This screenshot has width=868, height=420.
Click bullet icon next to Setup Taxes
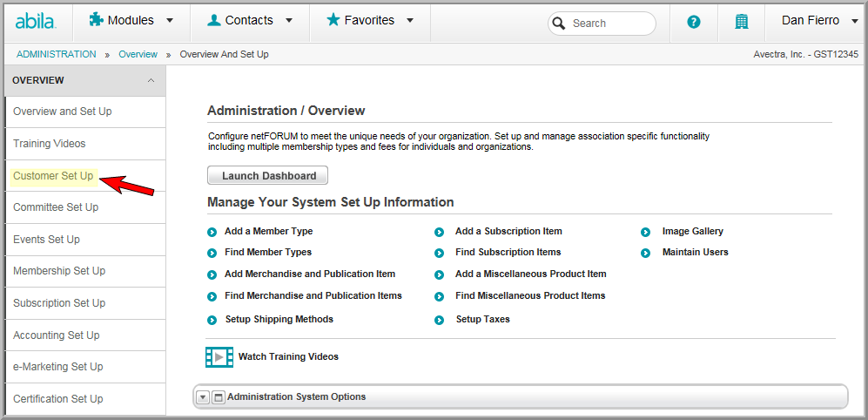click(x=439, y=321)
